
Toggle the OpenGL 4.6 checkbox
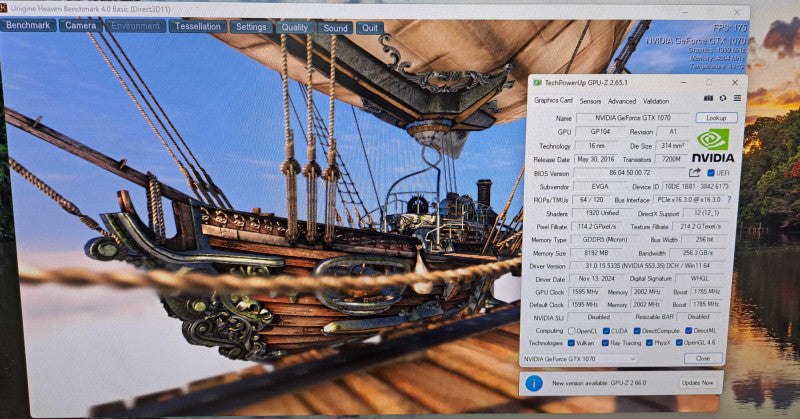(679, 343)
